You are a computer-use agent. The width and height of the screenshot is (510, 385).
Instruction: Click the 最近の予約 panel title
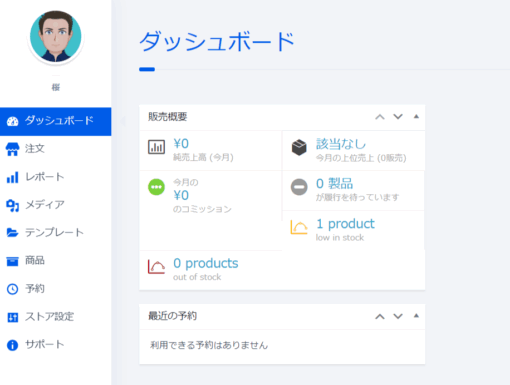click(173, 316)
